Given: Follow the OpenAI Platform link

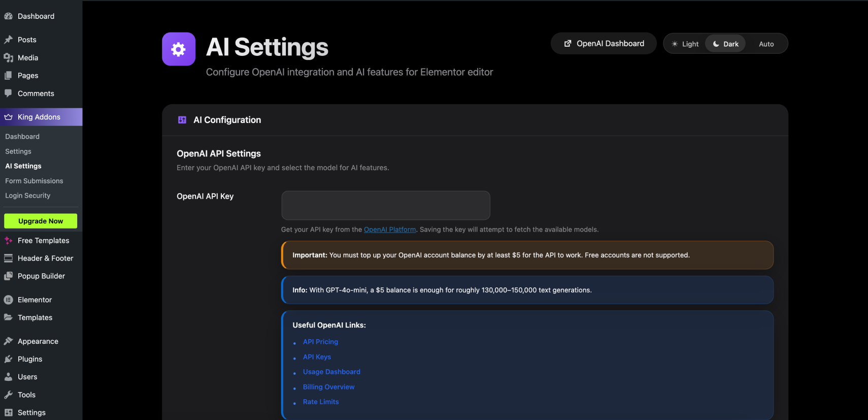Looking at the screenshot, I should (x=390, y=230).
